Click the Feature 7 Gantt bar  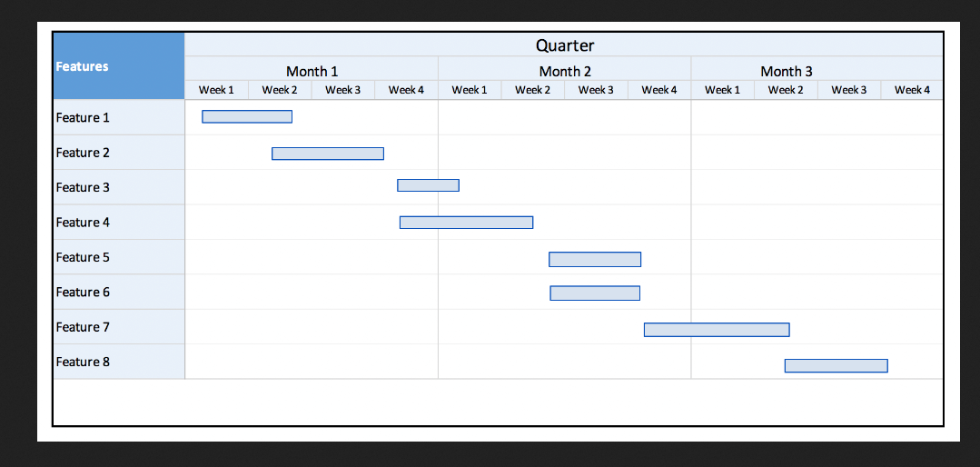pyautogui.click(x=717, y=330)
